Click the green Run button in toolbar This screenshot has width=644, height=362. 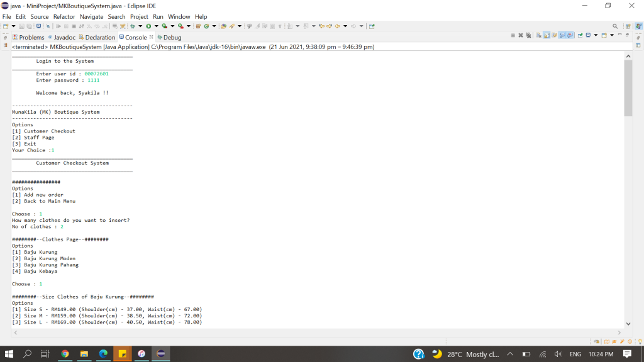click(x=148, y=26)
